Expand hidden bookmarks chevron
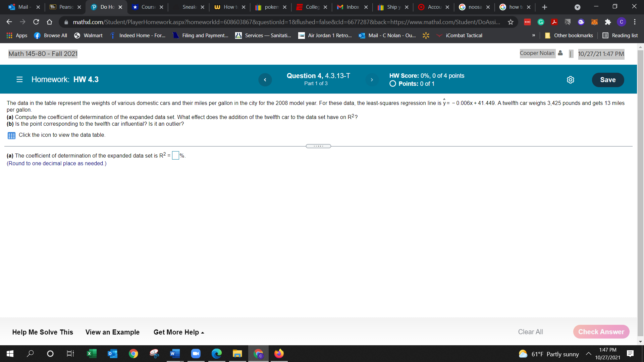644x362 pixels. (533, 36)
